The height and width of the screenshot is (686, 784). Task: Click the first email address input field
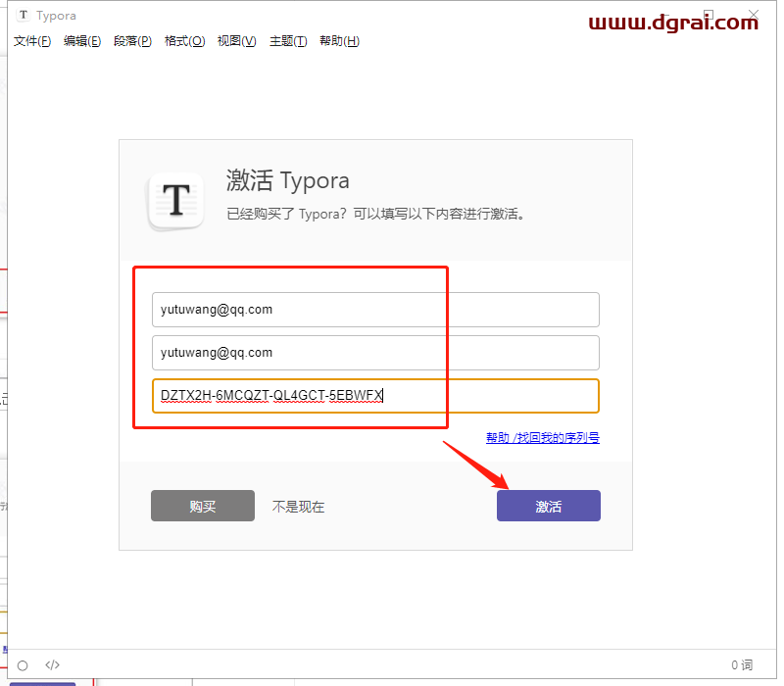(x=377, y=309)
